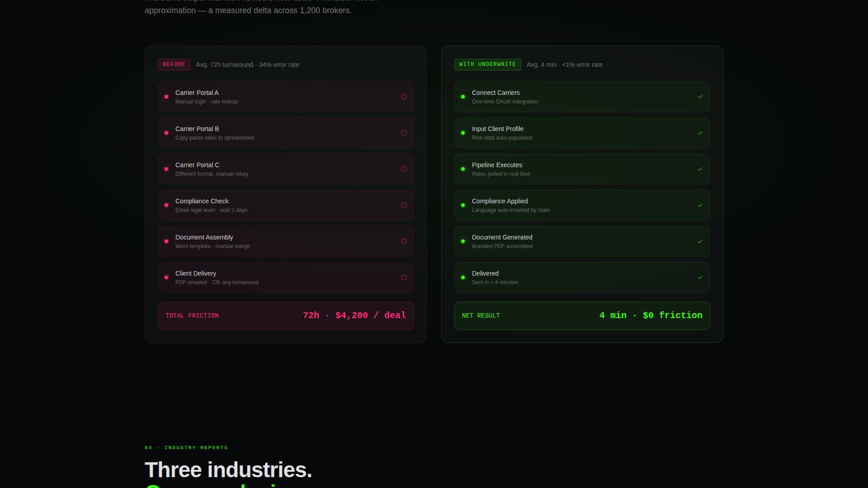Click the green dot beside Document Generated
Image resolution: width=868 pixels, height=488 pixels.
point(463,241)
